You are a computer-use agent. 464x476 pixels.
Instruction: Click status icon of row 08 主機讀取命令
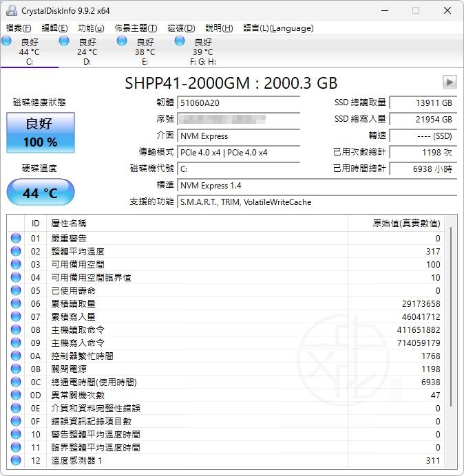click(16, 329)
